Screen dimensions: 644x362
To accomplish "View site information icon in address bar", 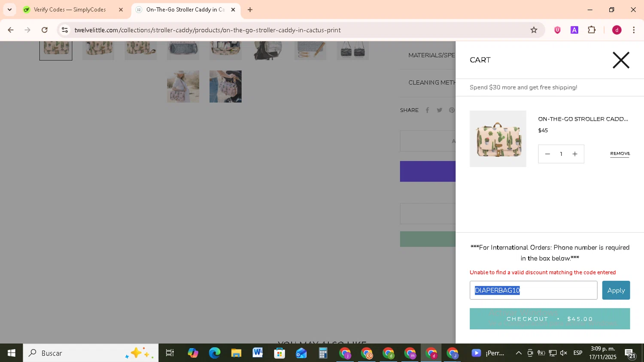I will point(65,30).
